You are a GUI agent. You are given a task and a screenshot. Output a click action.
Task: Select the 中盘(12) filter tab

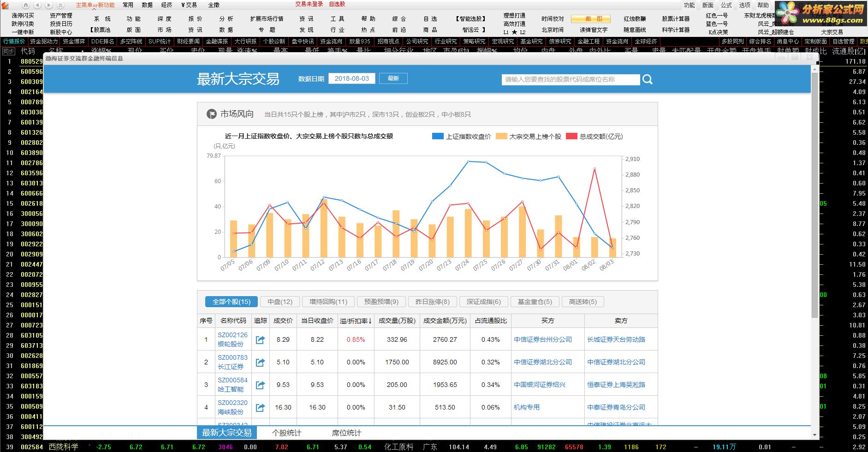coord(280,302)
